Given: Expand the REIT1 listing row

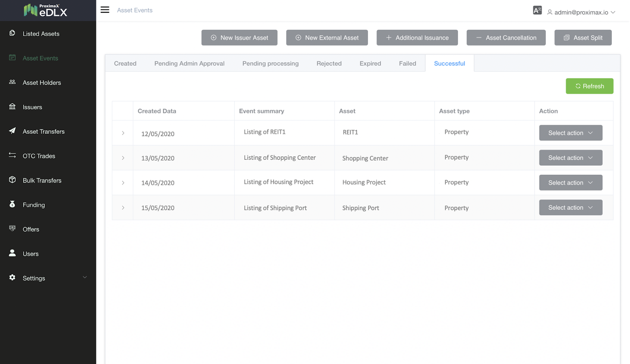Looking at the screenshot, I should click(x=123, y=133).
